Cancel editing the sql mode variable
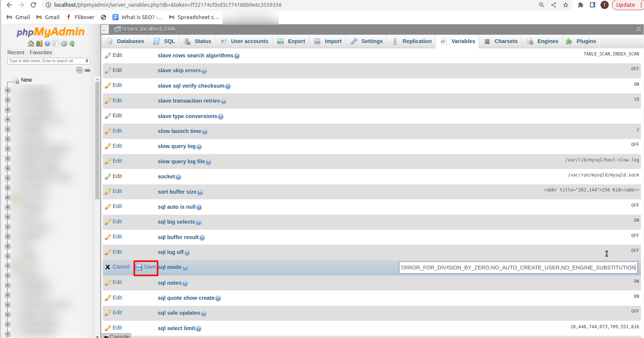 117,267
